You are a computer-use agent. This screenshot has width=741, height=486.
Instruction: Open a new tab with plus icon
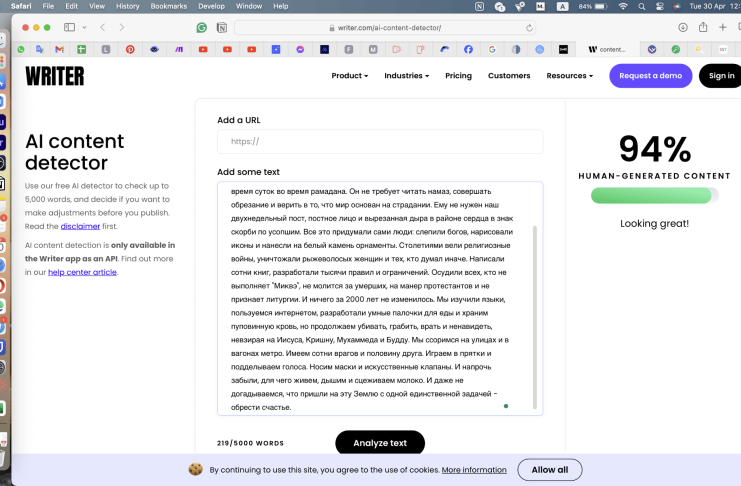(x=723, y=27)
